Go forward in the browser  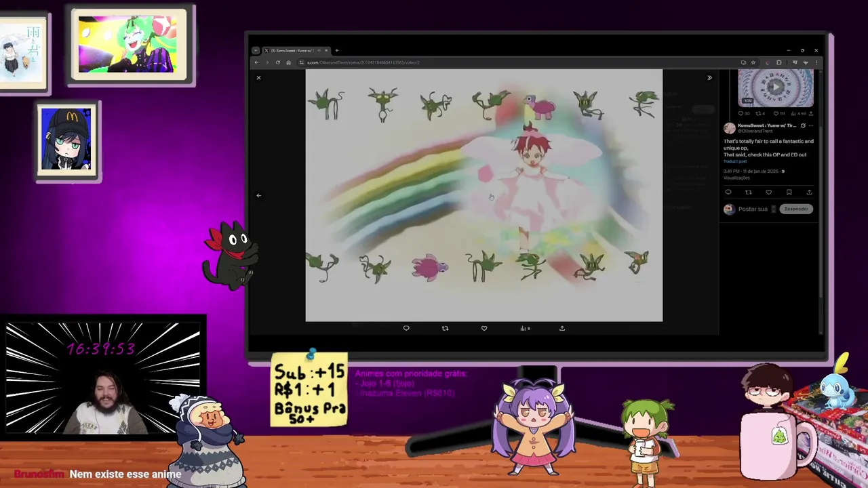(267, 62)
